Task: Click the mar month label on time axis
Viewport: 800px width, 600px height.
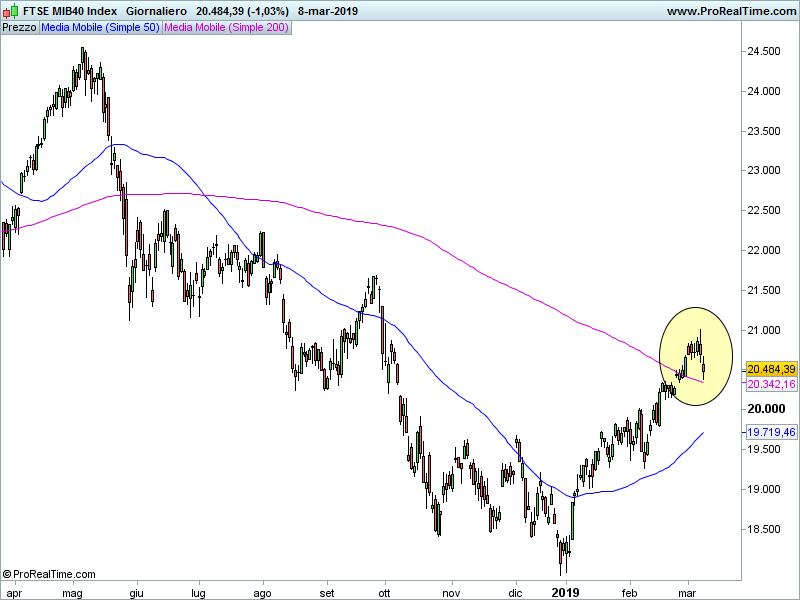Action: pyautogui.click(x=688, y=593)
